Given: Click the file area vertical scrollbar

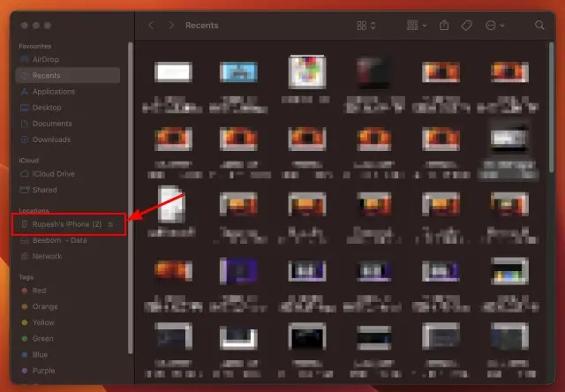Looking at the screenshot, I should 551,108.
